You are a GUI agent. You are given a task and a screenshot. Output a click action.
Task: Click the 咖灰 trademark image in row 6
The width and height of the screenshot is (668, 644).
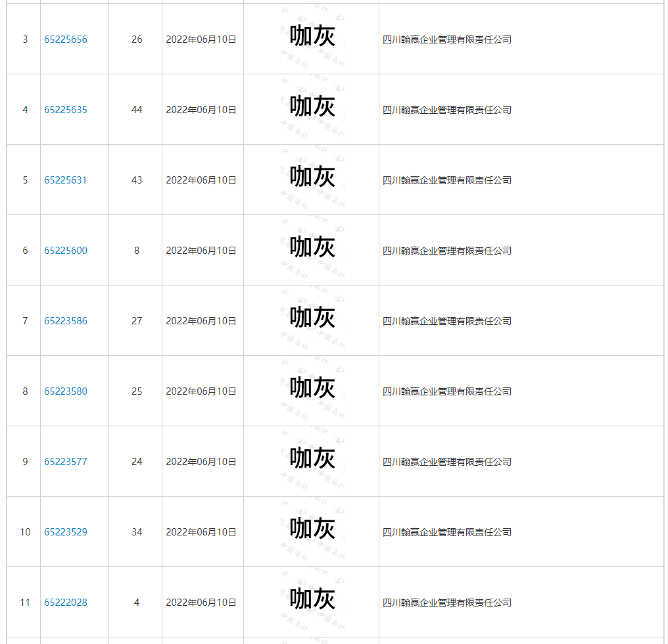(x=312, y=249)
